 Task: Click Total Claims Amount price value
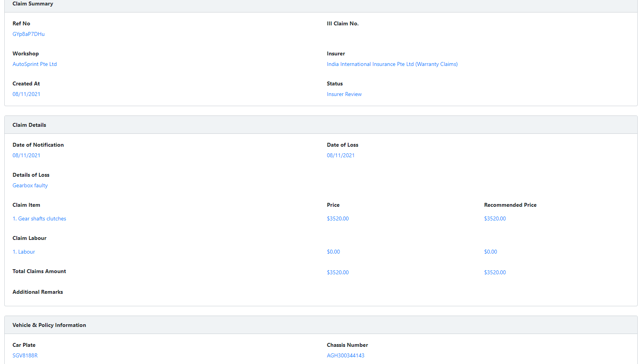tap(338, 272)
